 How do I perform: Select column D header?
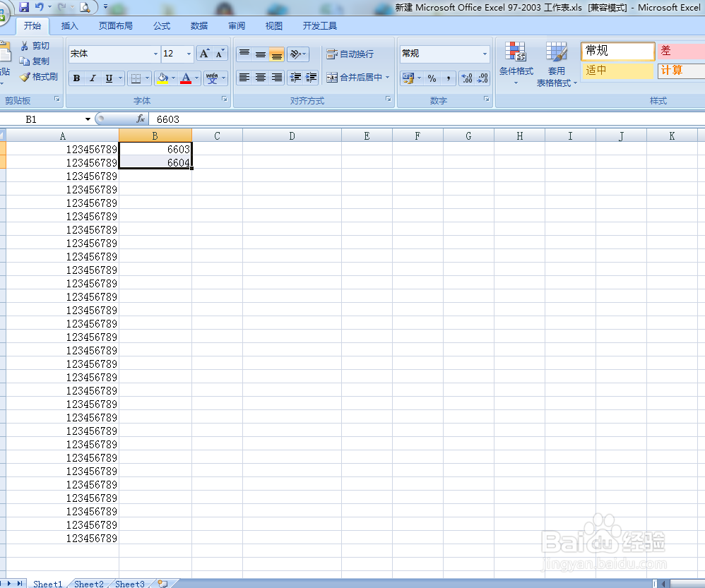tap(292, 136)
